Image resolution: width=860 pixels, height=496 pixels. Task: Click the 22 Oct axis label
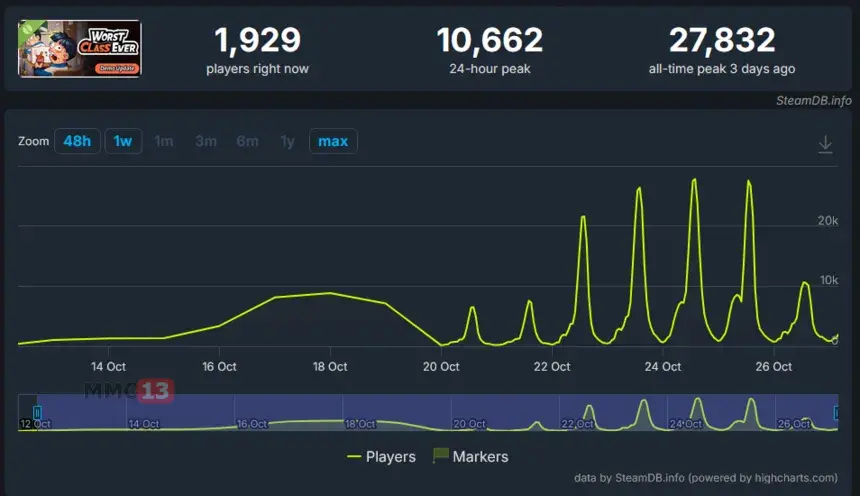point(552,367)
